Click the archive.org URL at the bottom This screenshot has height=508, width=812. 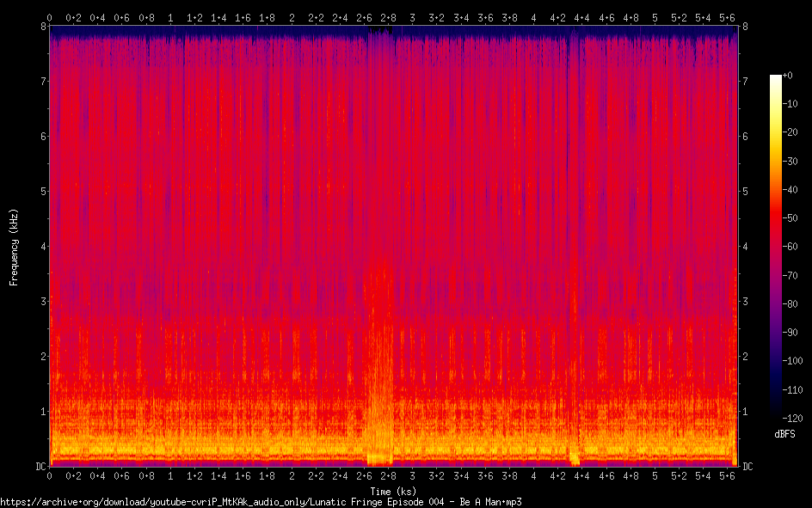coord(261,501)
